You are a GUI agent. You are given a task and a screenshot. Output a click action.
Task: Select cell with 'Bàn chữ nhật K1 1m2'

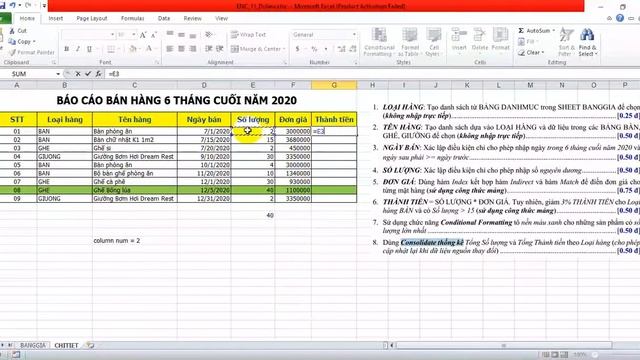(x=135, y=140)
